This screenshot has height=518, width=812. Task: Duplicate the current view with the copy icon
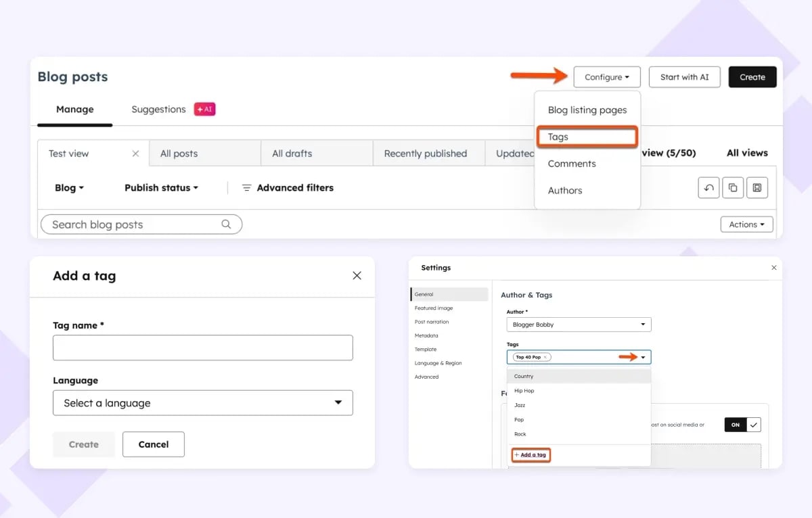[733, 187]
